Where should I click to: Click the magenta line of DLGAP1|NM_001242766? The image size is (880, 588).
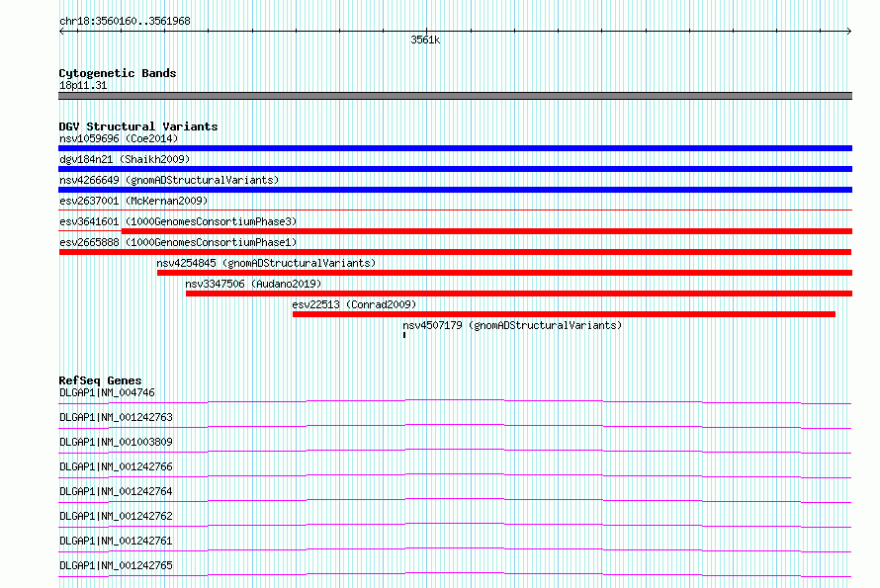[455, 475]
